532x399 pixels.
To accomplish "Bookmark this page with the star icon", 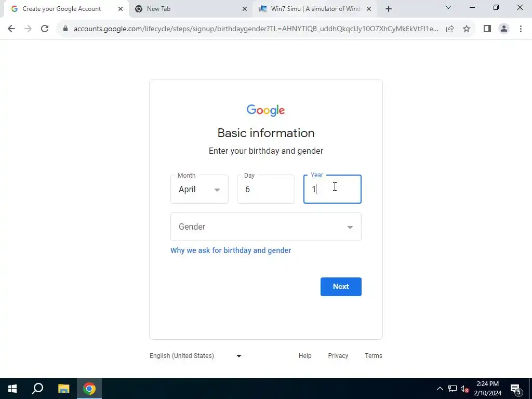I will 467,29.
